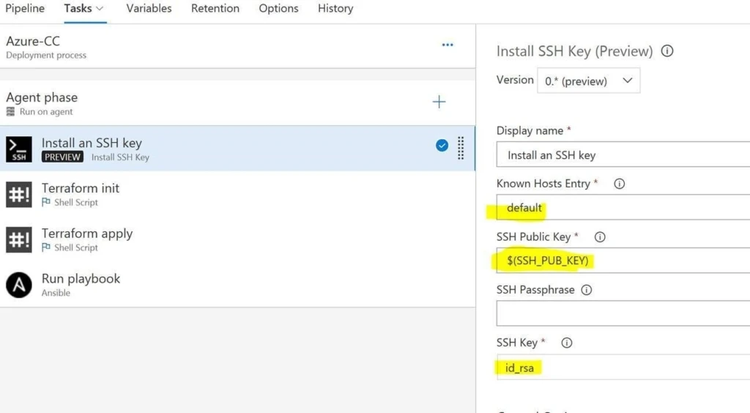Click into the Display name field
750x413 pixels.
click(623, 155)
